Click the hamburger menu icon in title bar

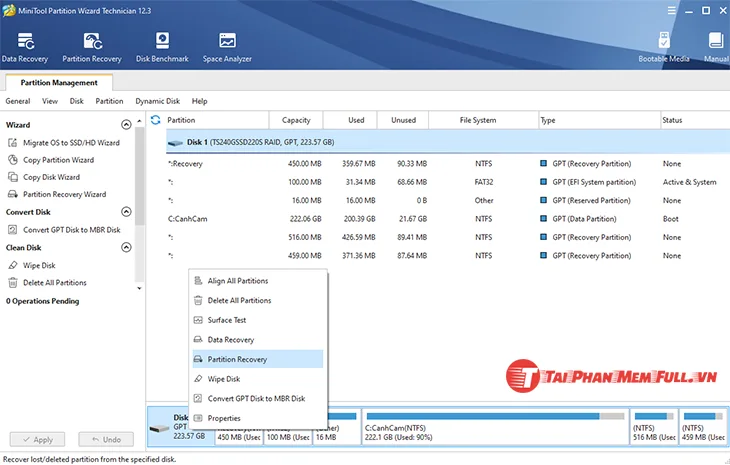point(671,10)
